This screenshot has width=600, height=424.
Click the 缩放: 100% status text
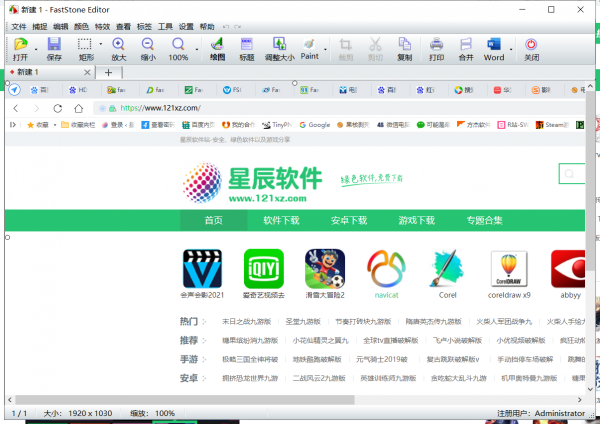[x=152, y=413]
